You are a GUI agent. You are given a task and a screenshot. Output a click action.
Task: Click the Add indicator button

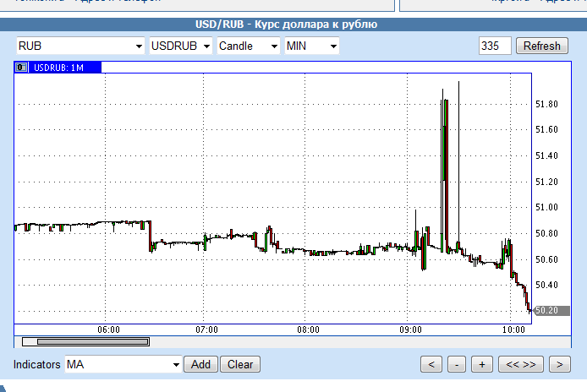point(200,364)
